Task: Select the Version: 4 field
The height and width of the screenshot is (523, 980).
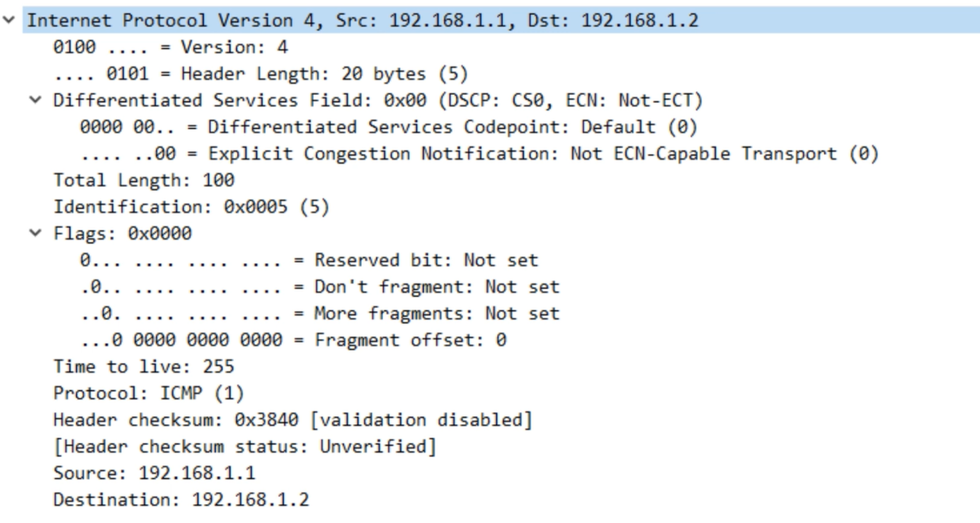Action: tap(171, 47)
